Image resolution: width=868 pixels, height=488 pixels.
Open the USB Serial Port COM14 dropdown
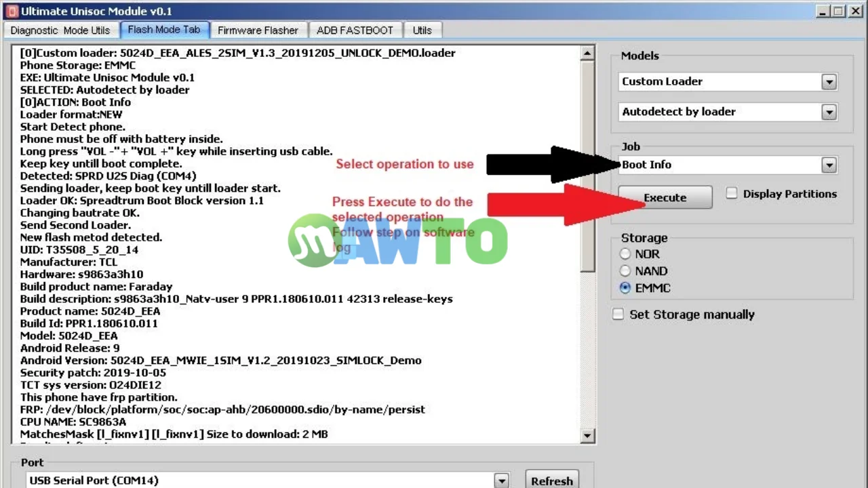pos(501,481)
